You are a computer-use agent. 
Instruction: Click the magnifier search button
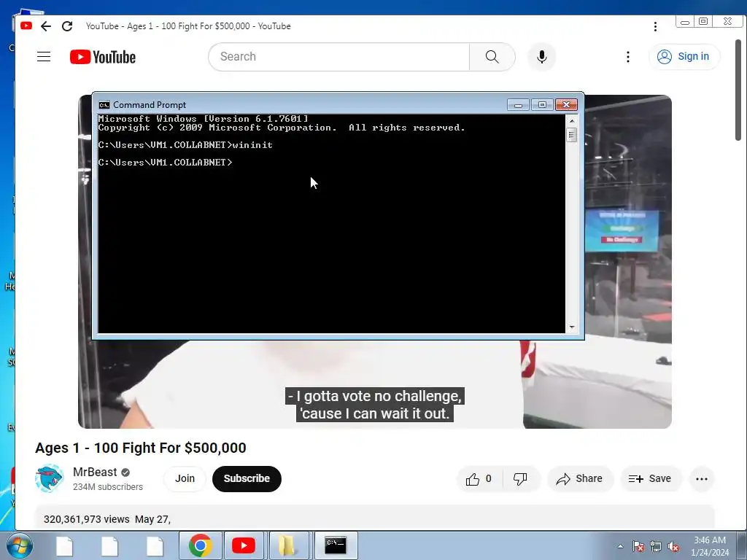[x=492, y=57]
